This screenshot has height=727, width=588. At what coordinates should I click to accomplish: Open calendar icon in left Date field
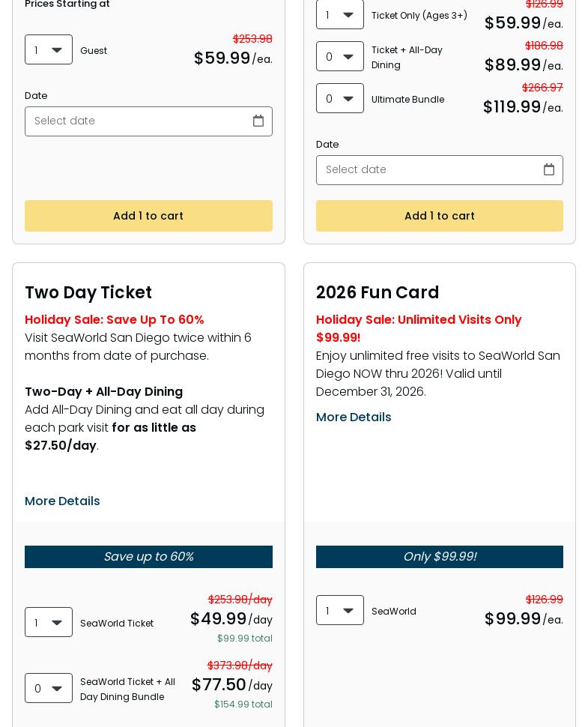coord(258,121)
